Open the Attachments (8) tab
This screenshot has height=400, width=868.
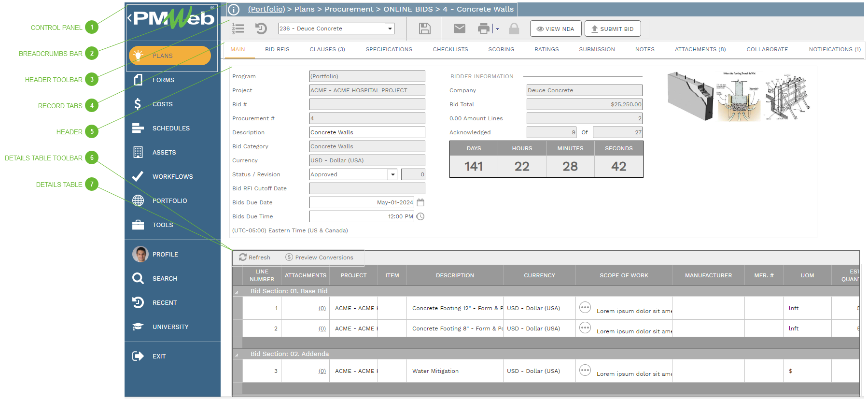click(x=700, y=49)
